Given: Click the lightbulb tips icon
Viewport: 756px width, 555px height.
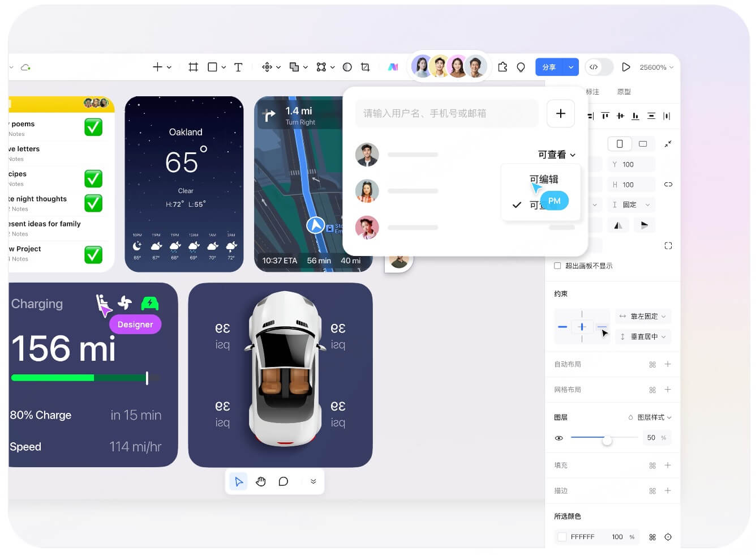Looking at the screenshot, I should point(521,67).
